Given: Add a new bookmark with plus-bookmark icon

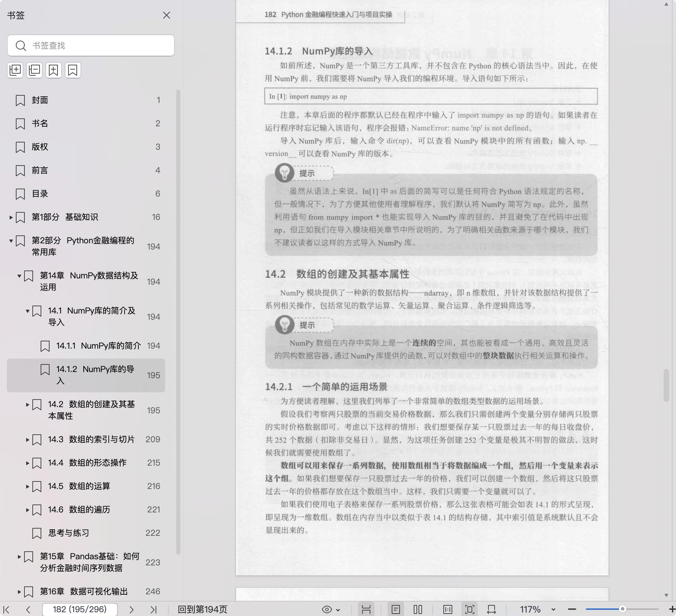Looking at the screenshot, I should point(54,70).
